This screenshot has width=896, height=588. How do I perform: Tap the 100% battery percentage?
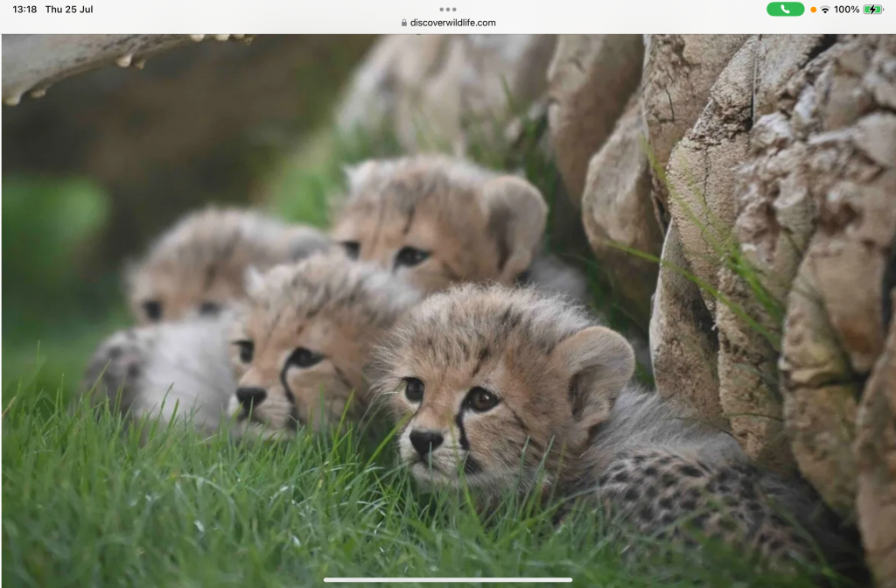[846, 9]
